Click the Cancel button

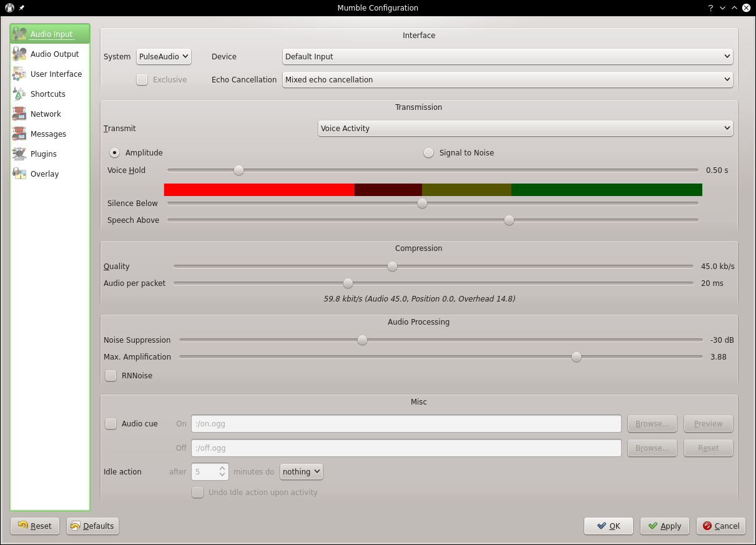tap(721, 526)
